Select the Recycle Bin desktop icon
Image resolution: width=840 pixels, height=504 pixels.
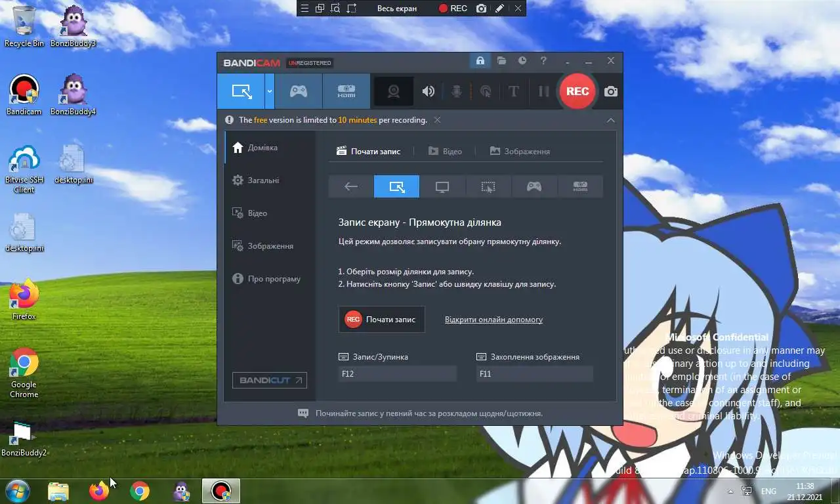point(24,26)
